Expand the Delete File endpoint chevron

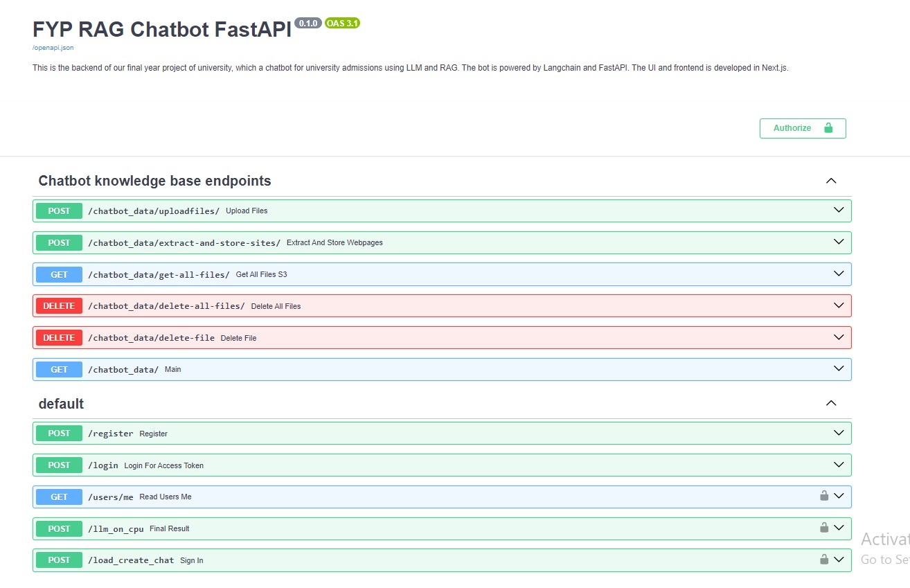click(839, 337)
